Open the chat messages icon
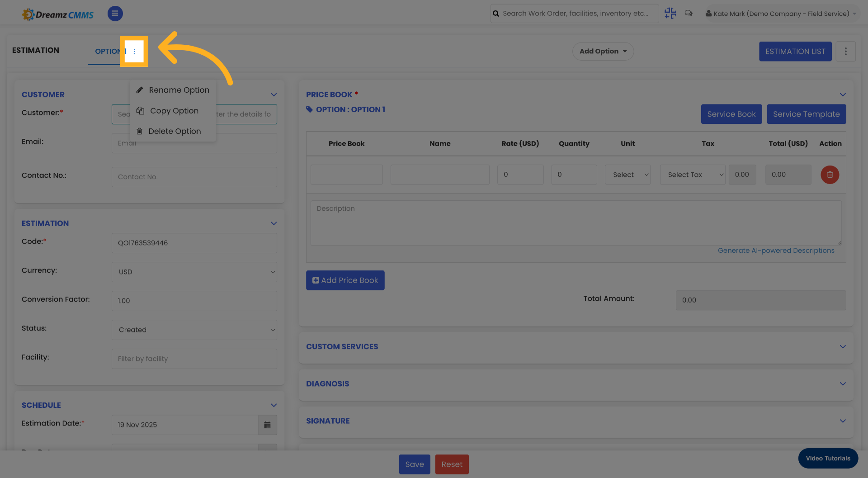Image resolution: width=868 pixels, height=478 pixels. [689, 13]
